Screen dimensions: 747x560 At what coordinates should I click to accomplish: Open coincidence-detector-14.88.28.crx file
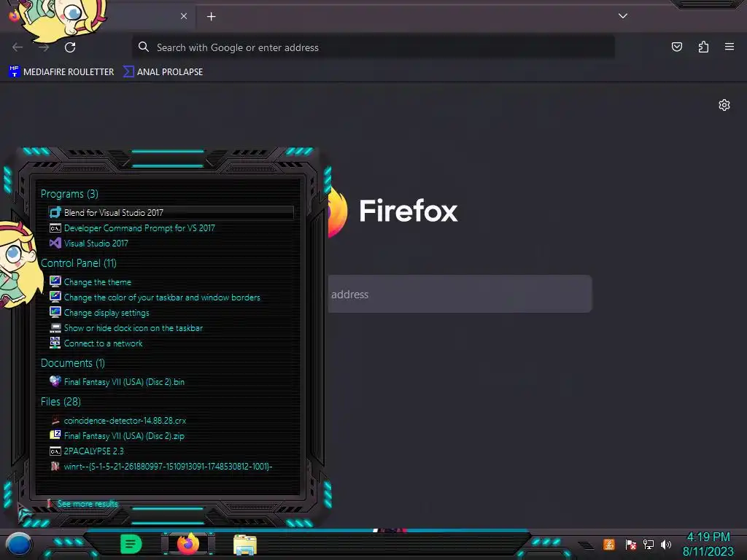125,421
